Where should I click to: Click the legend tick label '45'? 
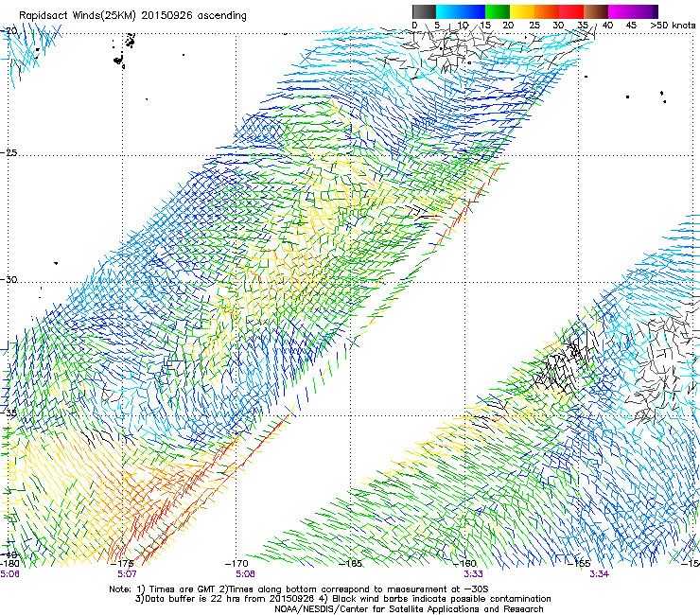click(631, 26)
